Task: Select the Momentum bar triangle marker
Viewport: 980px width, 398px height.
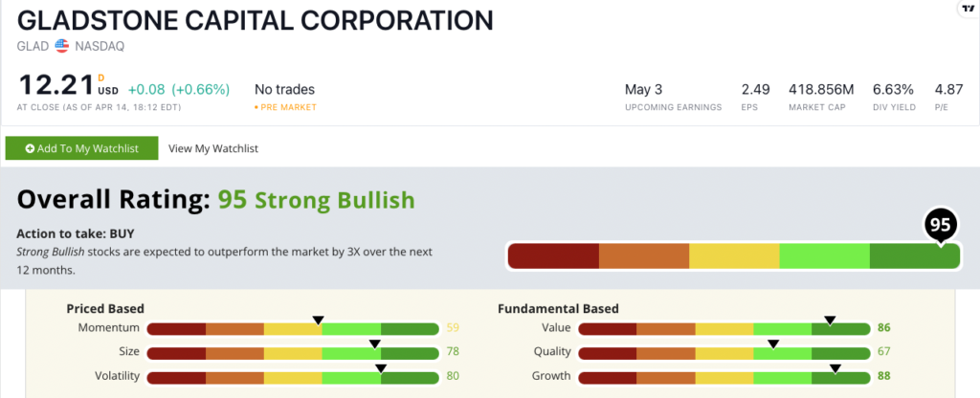Action: pyautogui.click(x=319, y=320)
